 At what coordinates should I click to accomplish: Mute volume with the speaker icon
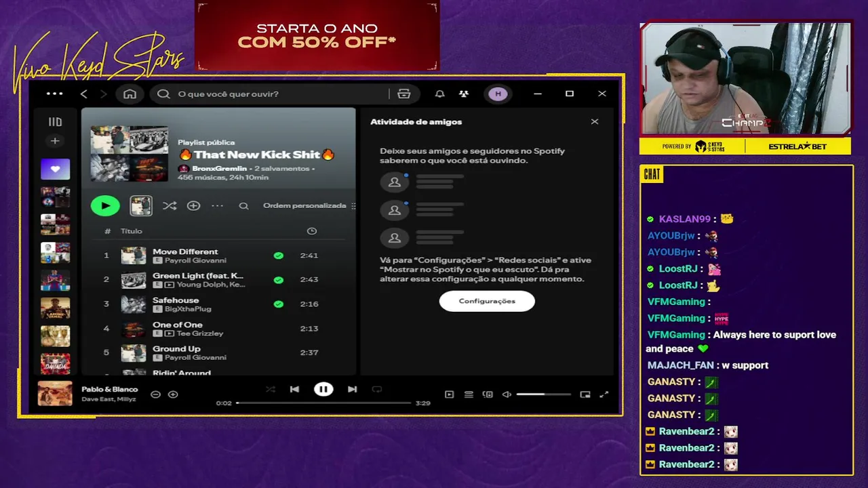(507, 394)
